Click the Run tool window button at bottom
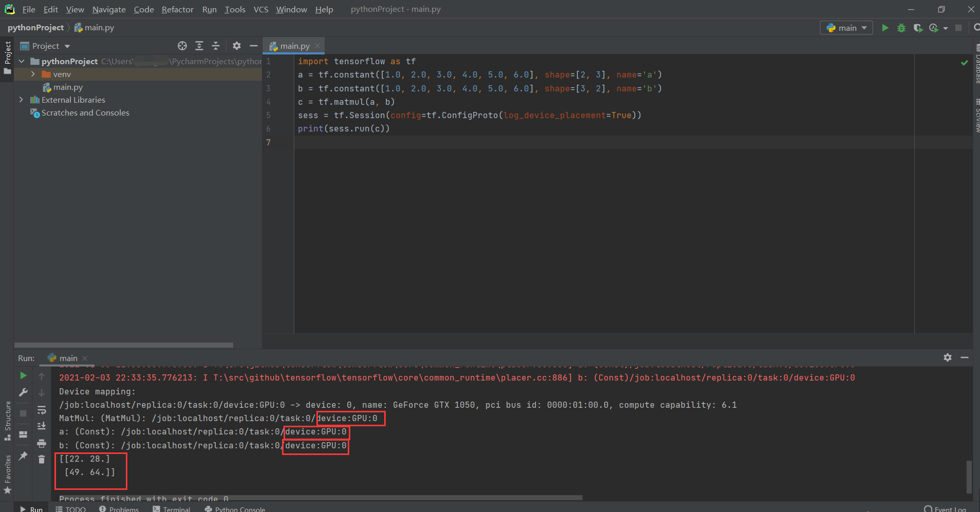980x512 pixels. (x=31, y=509)
